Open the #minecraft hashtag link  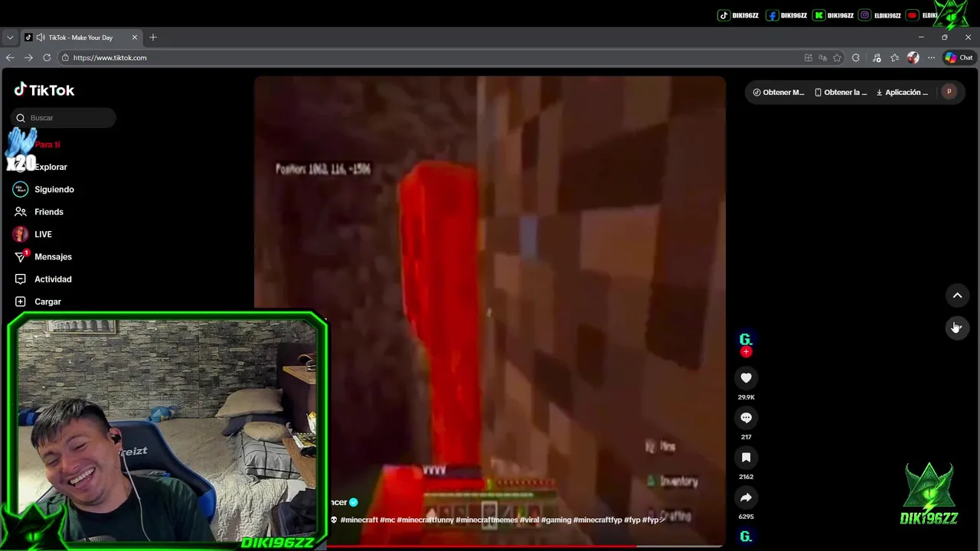(359, 520)
